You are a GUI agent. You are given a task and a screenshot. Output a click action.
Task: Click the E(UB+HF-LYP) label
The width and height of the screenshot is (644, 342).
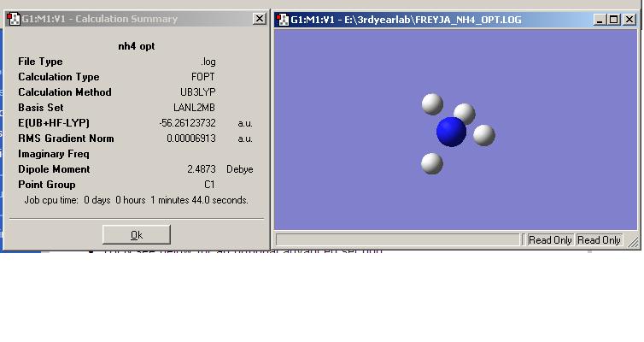pos(54,123)
